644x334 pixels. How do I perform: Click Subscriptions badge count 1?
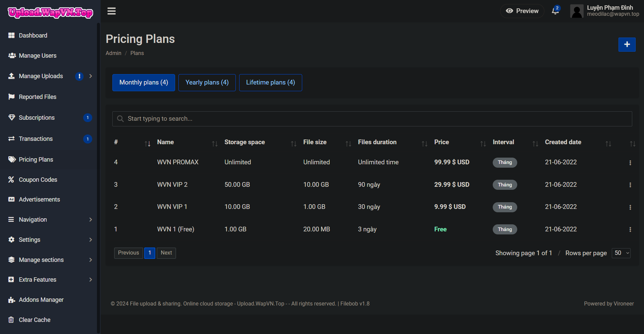(88, 118)
